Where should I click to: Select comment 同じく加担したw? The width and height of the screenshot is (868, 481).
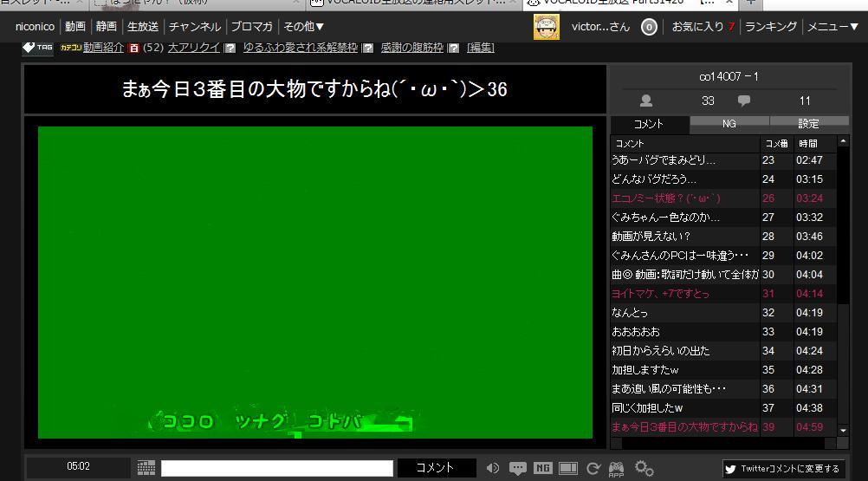[x=723, y=408]
